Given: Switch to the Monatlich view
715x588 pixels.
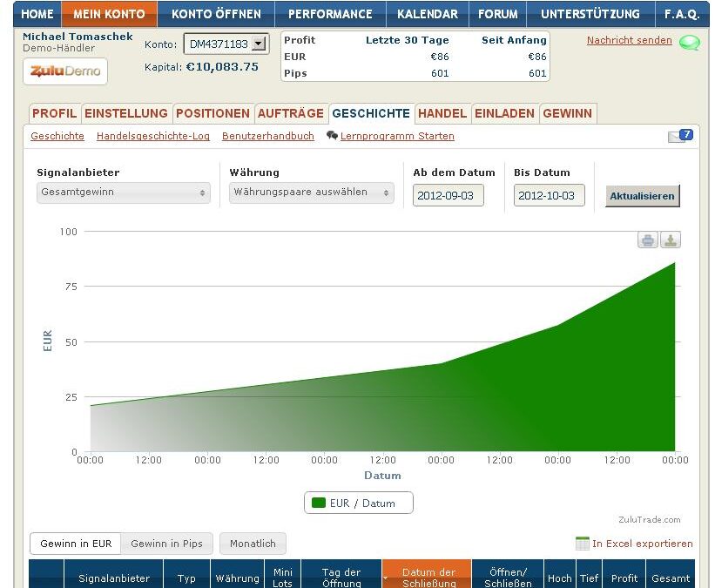Looking at the screenshot, I should 253,544.
